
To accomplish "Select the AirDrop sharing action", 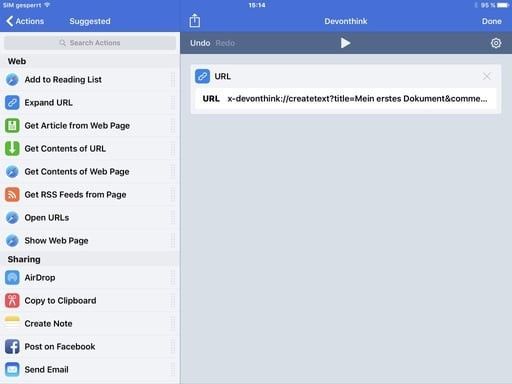I will coord(90,278).
